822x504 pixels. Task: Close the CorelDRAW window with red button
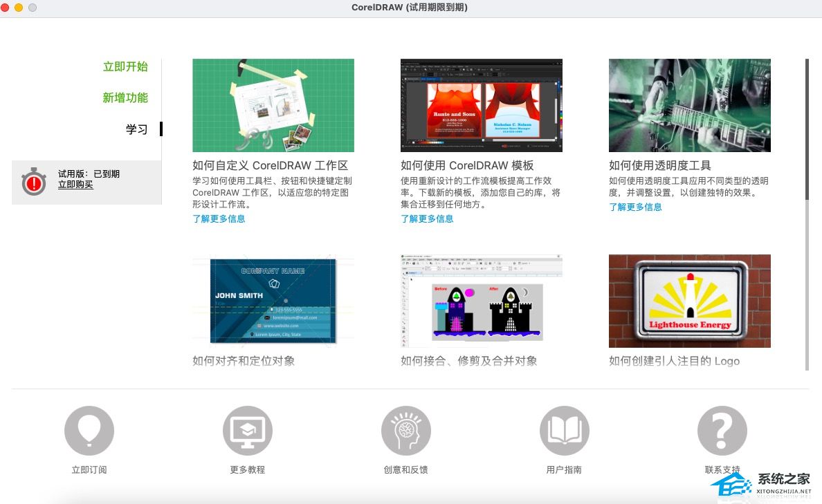point(5,8)
